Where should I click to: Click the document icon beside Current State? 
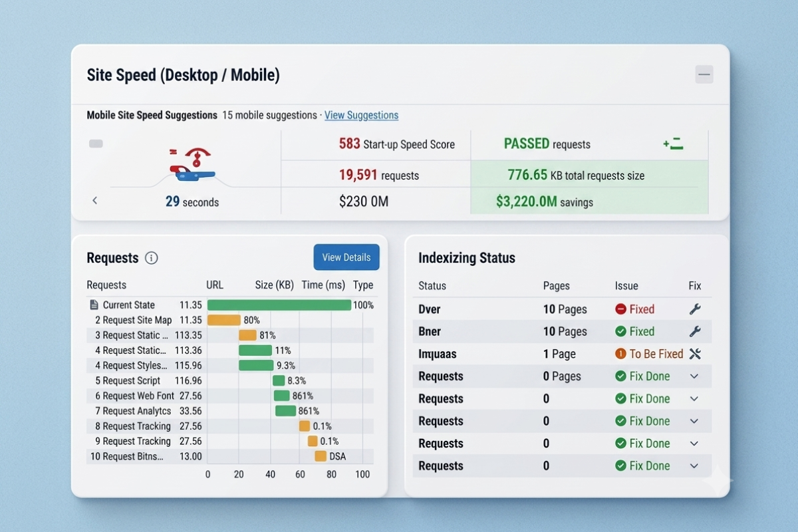94,305
